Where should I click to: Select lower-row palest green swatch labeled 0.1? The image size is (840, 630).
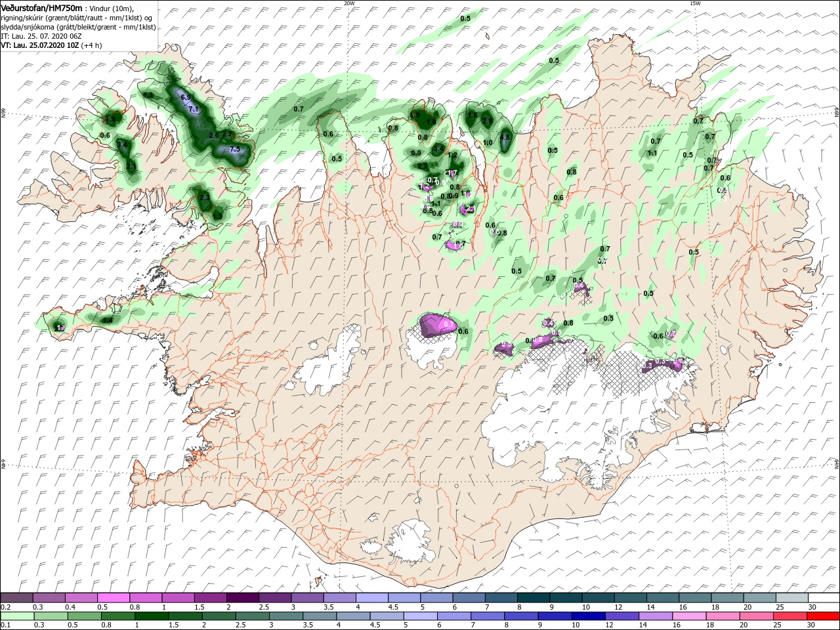pos(16,616)
